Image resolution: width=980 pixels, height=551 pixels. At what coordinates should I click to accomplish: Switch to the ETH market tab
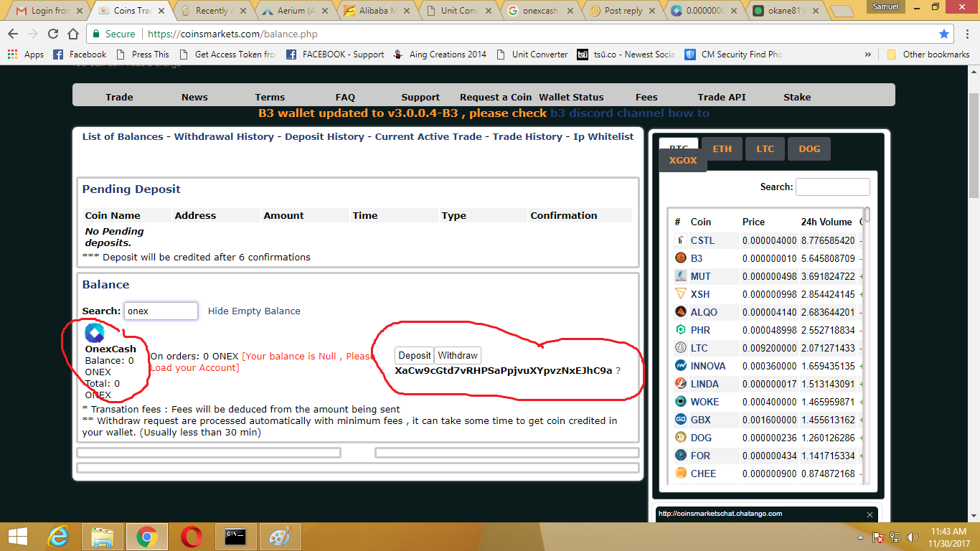coord(722,149)
